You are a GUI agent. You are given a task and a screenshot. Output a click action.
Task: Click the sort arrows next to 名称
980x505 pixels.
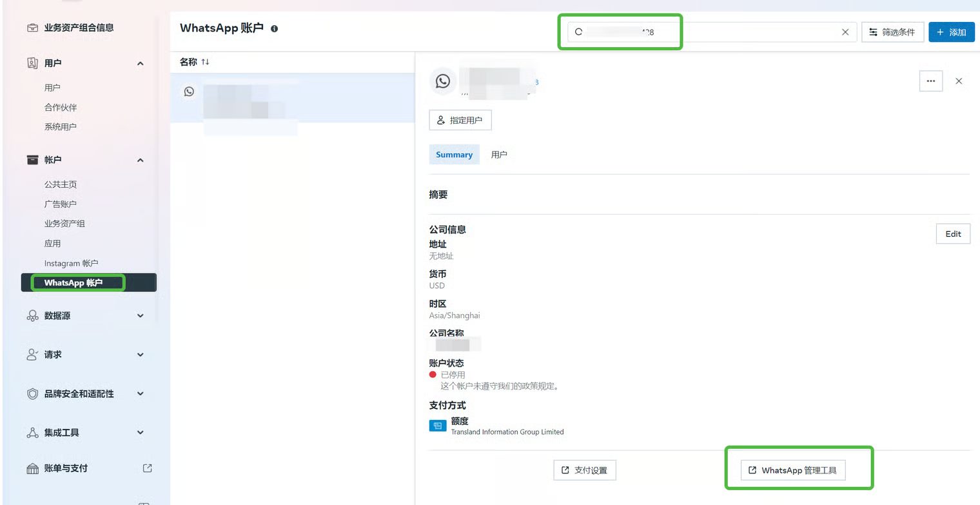pyautogui.click(x=205, y=62)
